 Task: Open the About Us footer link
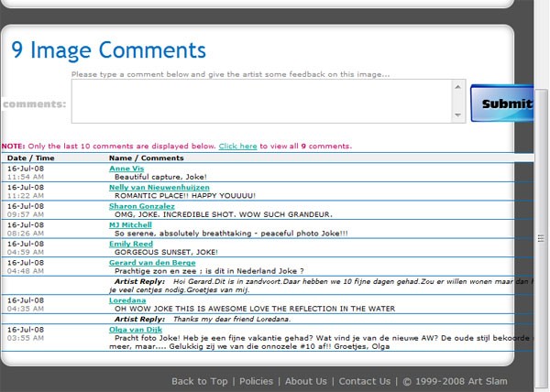click(x=306, y=381)
